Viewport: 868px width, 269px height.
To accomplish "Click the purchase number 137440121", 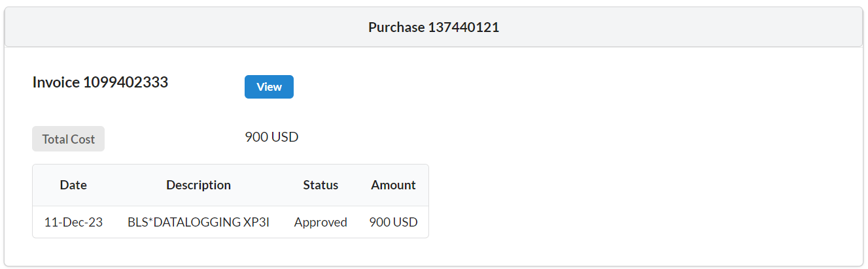I will point(464,27).
